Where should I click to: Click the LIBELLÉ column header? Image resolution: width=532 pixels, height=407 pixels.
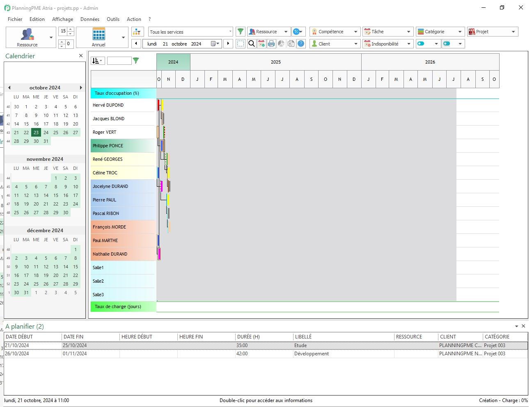[x=344, y=336]
